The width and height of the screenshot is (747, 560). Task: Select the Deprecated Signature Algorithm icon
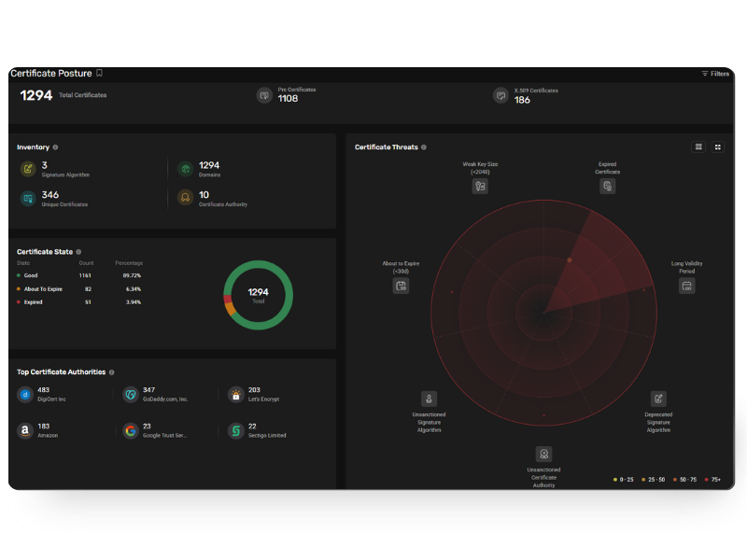tap(658, 399)
